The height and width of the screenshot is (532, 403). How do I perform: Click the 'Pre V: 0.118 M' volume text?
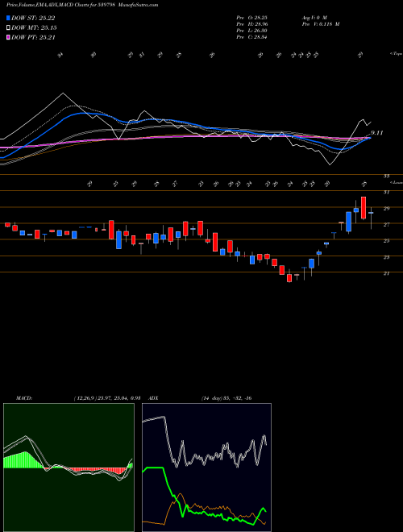click(320, 24)
